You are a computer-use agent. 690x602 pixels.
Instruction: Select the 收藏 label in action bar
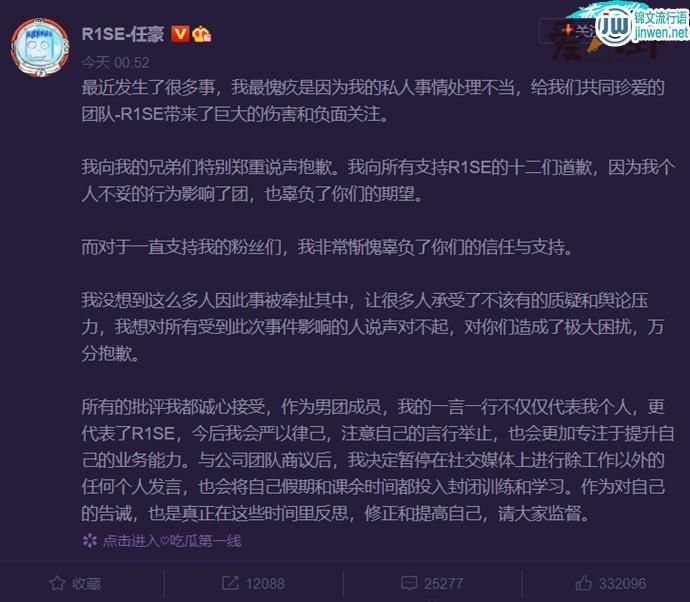tap(87, 584)
